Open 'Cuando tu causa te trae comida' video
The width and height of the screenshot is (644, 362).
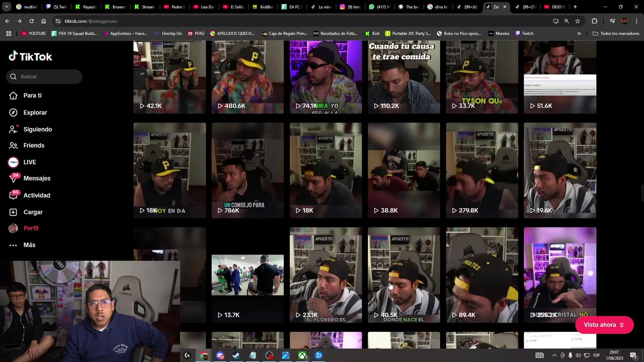(404, 77)
